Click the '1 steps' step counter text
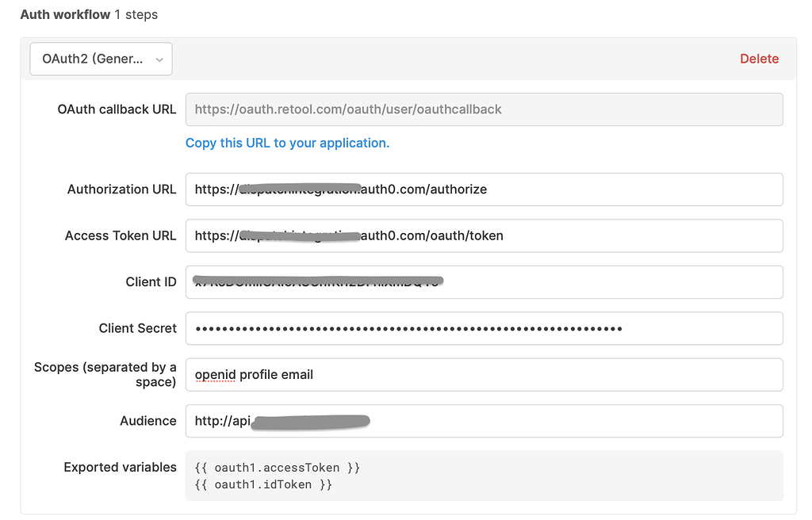The width and height of the screenshot is (812, 520). (x=136, y=14)
